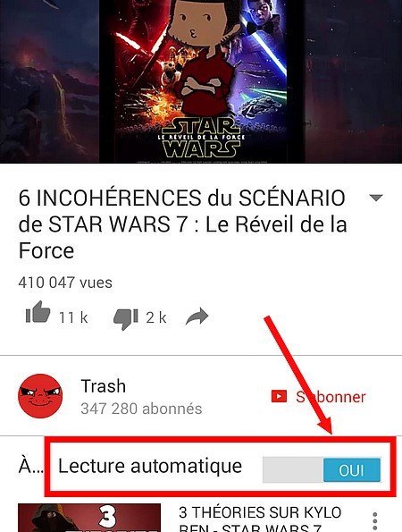
Task: Toggle the Lecture automatique switch
Action: (322, 469)
